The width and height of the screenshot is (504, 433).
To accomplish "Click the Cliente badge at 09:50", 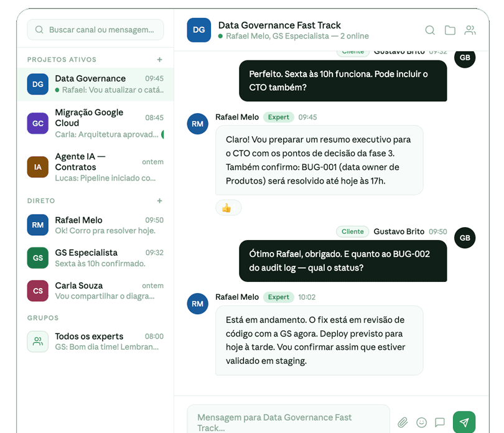I will (x=352, y=231).
